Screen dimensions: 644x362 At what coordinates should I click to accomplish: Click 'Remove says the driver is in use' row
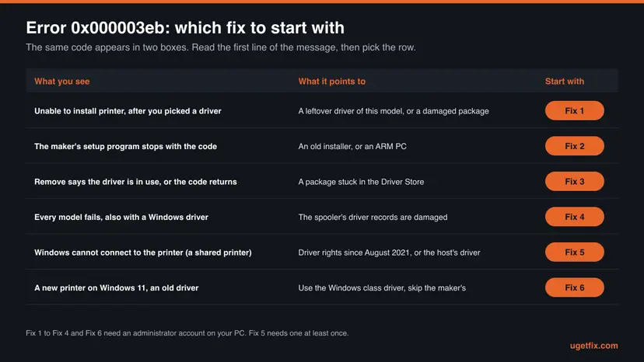[x=135, y=182]
